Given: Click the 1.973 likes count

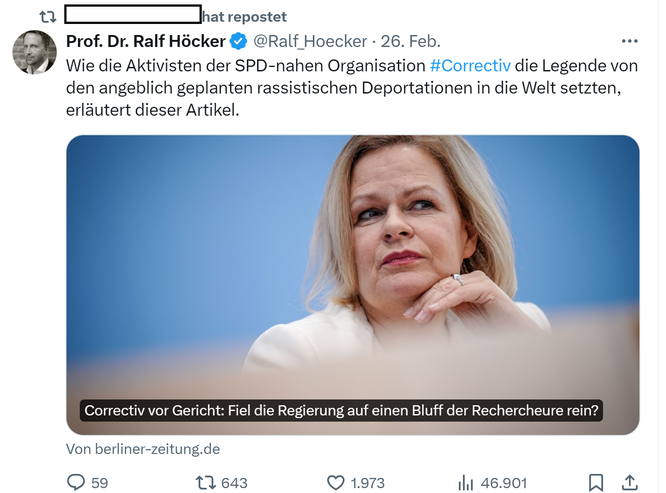Looking at the screenshot, I should pos(367,483).
